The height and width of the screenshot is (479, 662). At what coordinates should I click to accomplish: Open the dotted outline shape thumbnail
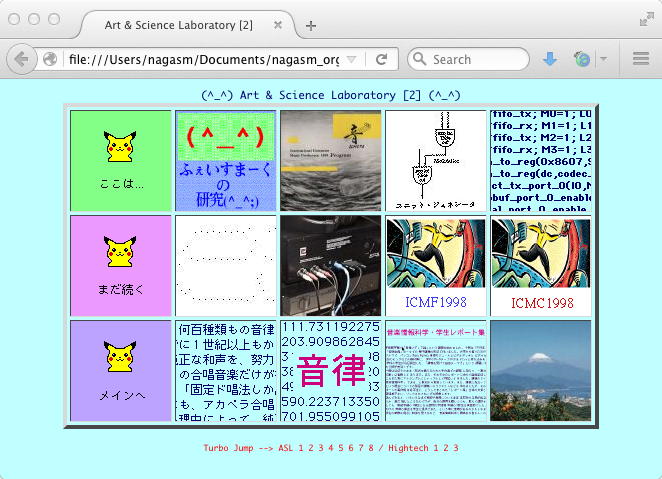pyautogui.click(x=225, y=265)
